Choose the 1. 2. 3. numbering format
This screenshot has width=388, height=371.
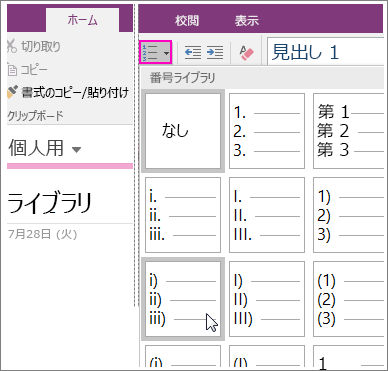267,131
